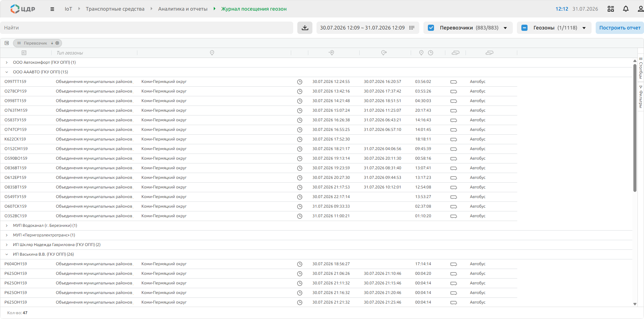Click the clock icon in row К622СК159
Image resolution: width=644 pixels, height=319 pixels.
300,139
